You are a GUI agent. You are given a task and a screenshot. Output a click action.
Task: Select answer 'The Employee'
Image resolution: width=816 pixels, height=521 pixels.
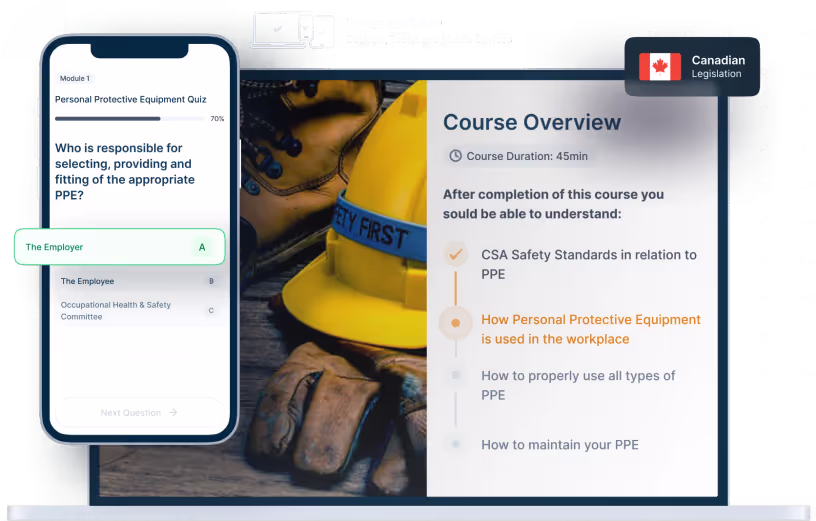pyautogui.click(x=138, y=281)
